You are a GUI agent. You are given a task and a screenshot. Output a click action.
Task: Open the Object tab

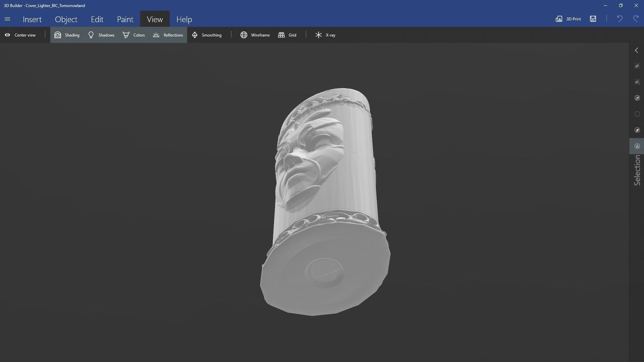(66, 19)
